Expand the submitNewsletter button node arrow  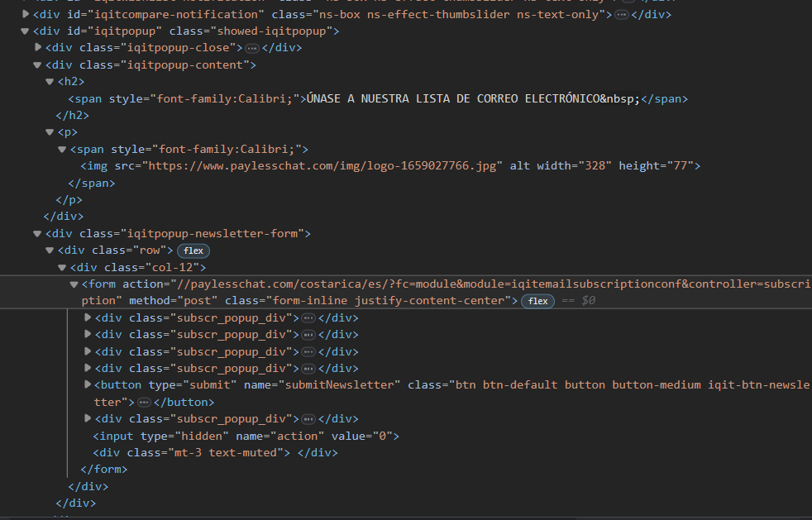(88, 384)
